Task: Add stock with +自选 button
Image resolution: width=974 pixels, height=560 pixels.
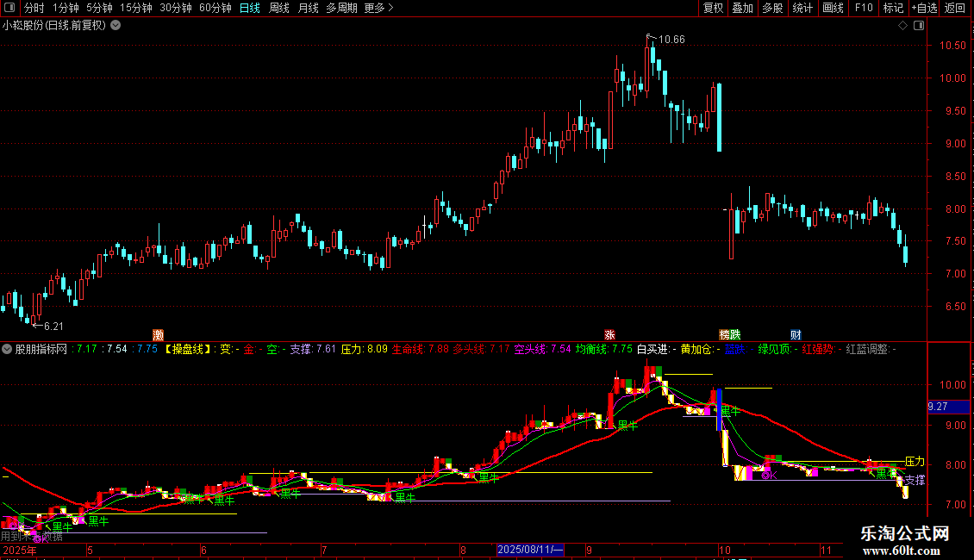Action: tap(924, 8)
